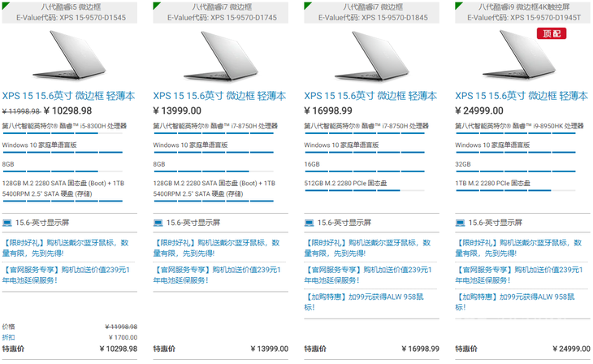
Task: Click laptop image of XPS 15-9570-D1945T
Action: [519, 55]
